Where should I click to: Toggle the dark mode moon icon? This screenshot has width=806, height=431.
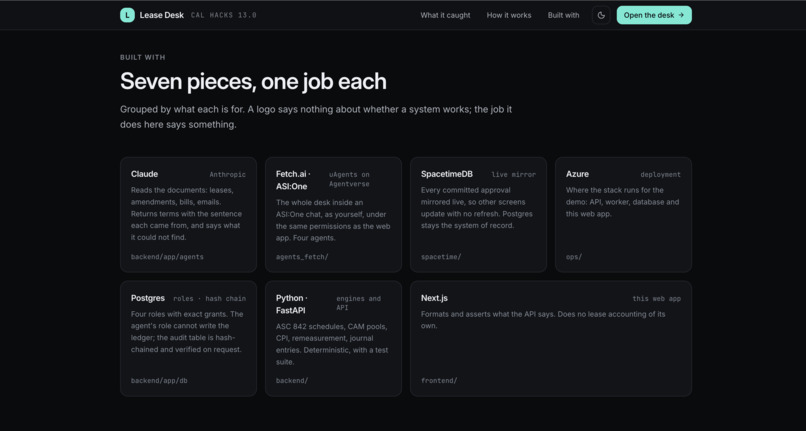click(x=601, y=15)
